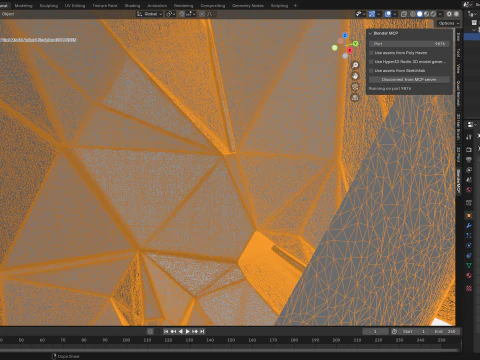Add a new workspace with plus button
The width and height of the screenshot is (480, 360).
[x=295, y=6]
